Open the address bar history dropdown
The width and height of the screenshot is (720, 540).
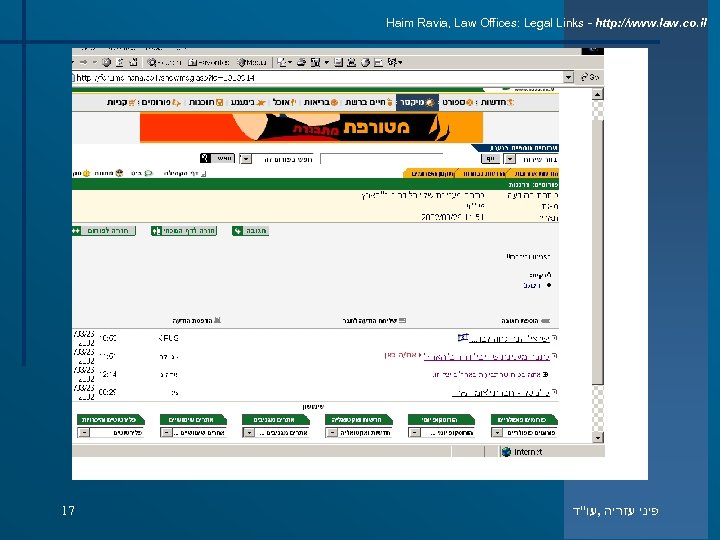coord(568,77)
